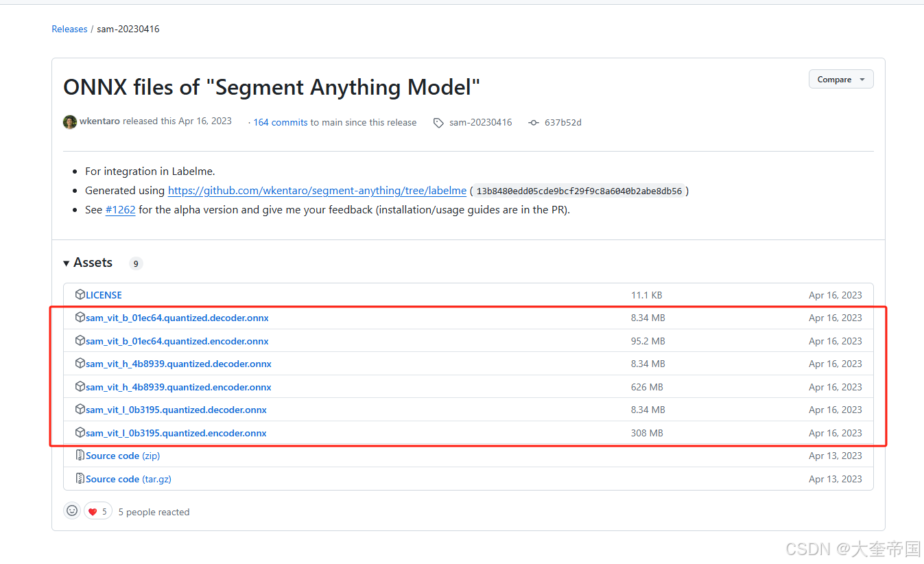Download the LICENSE asset
Screen dimensions: 924x564
[x=104, y=295]
